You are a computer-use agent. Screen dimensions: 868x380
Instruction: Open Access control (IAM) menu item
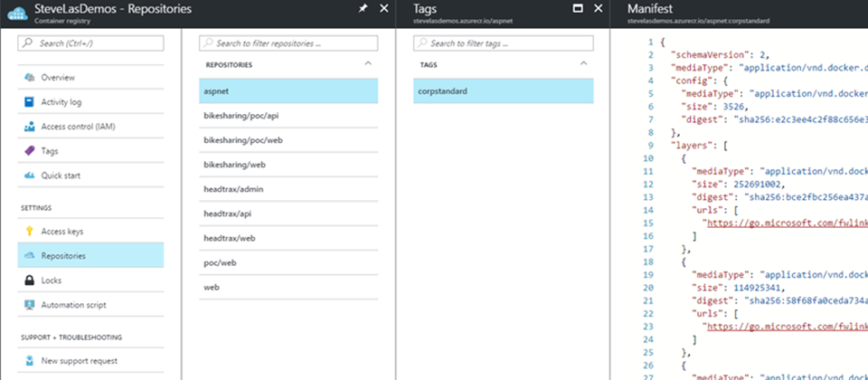90,127
